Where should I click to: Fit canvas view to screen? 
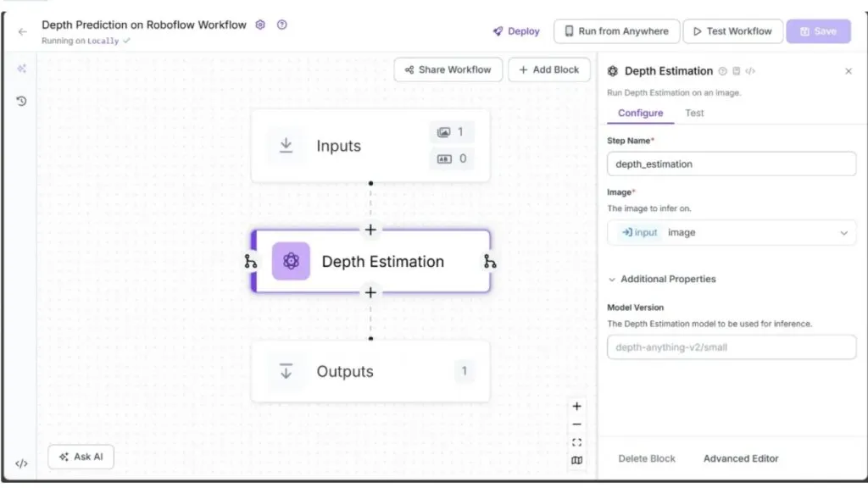coord(576,442)
